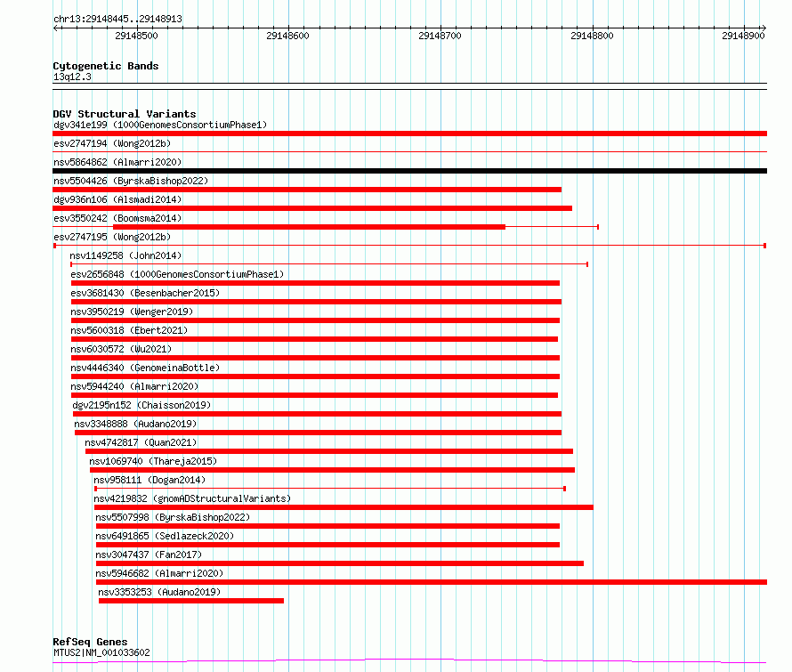The height and width of the screenshot is (672, 792).
Task: Click the MTUS2|NM_001033602 gene label
Action: tap(101, 652)
